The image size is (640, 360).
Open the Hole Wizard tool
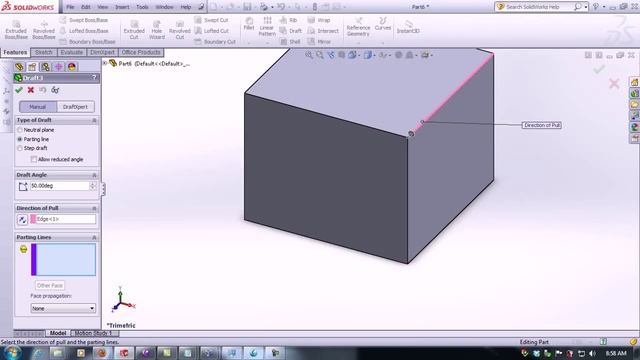click(x=157, y=30)
